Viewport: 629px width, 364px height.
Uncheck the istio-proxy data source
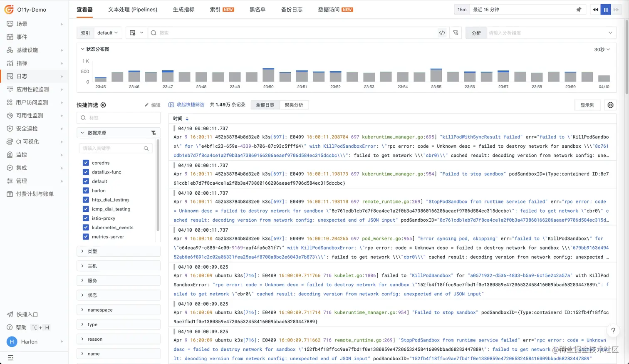86,218
